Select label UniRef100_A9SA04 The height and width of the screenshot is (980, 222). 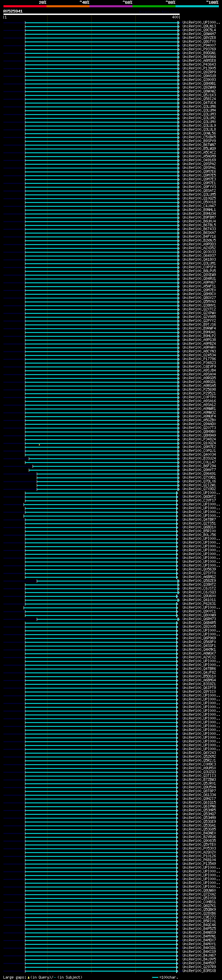(x=199, y=374)
